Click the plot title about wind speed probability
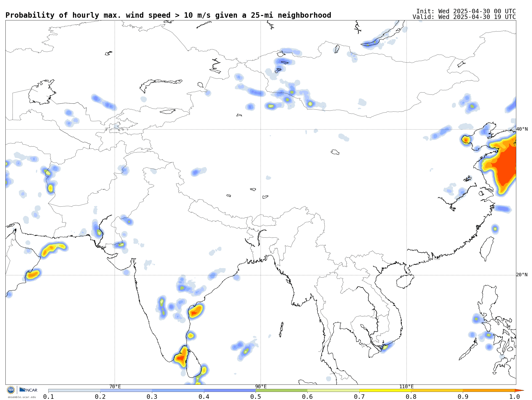Screen dimensions: 532x400 click(168, 15)
